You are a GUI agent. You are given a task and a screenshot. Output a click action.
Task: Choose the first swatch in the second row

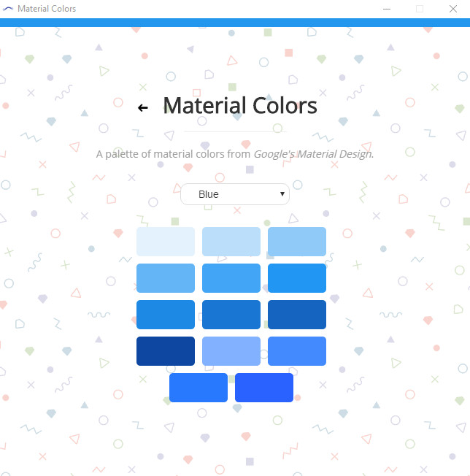(166, 278)
